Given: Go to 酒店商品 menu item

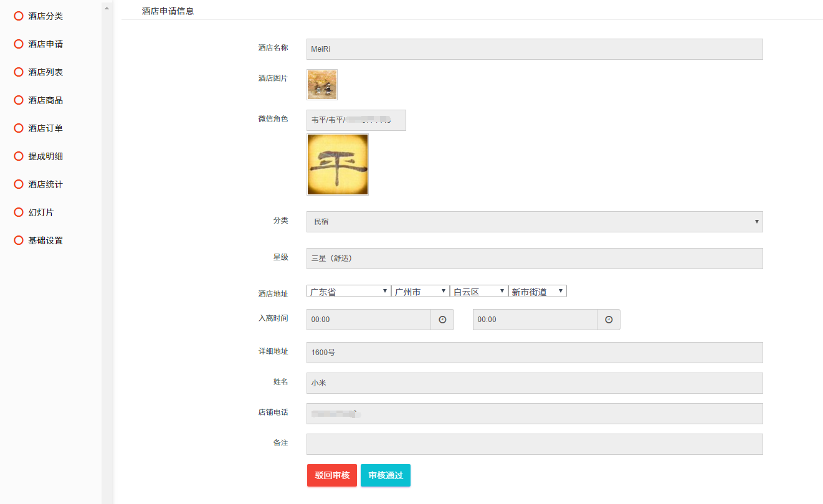Looking at the screenshot, I should click(x=45, y=100).
